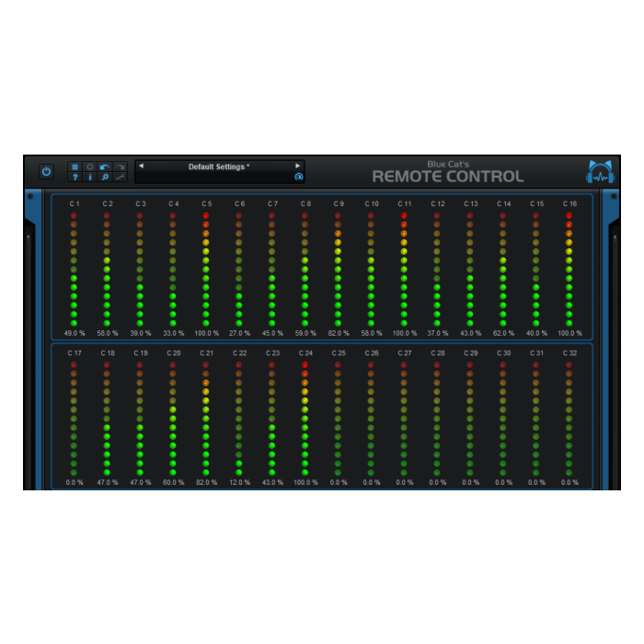Click the '82.0 %' value under C 9
This screenshot has height=644, width=644.
point(339,333)
